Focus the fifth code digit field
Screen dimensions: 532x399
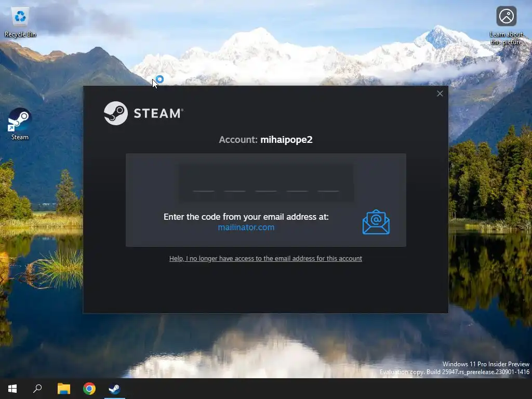pos(328,183)
